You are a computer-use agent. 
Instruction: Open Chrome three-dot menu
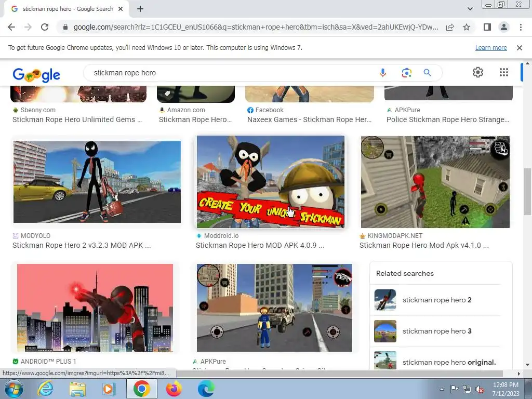pyautogui.click(x=521, y=27)
